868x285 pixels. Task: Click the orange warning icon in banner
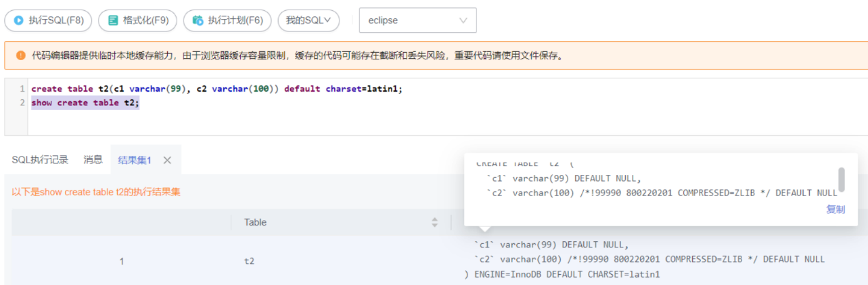[21, 55]
